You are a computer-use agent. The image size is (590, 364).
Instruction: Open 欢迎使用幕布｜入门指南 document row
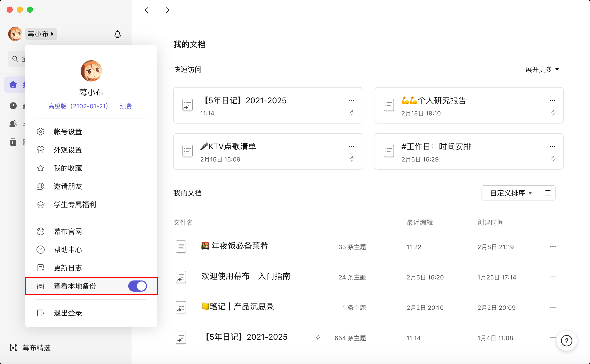[367, 277]
